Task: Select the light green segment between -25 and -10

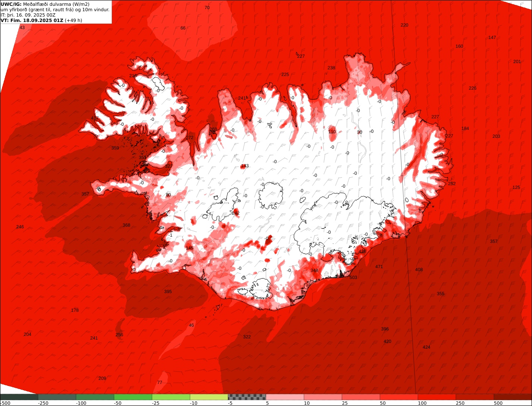Action: [x=171, y=397]
